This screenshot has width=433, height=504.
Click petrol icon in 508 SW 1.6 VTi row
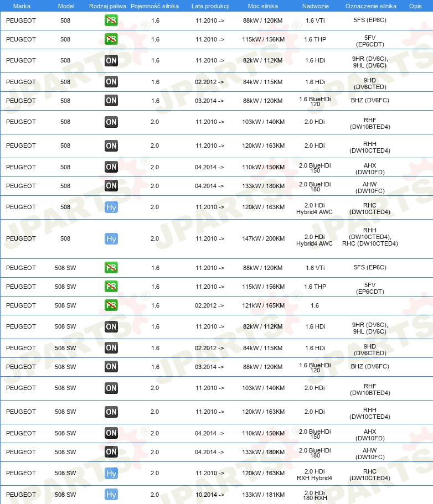pyautogui.click(x=111, y=267)
